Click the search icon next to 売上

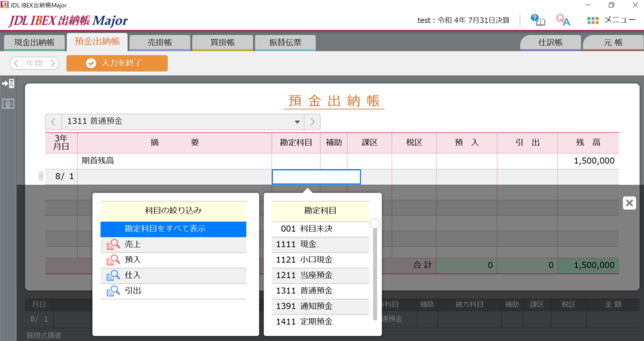[113, 244]
